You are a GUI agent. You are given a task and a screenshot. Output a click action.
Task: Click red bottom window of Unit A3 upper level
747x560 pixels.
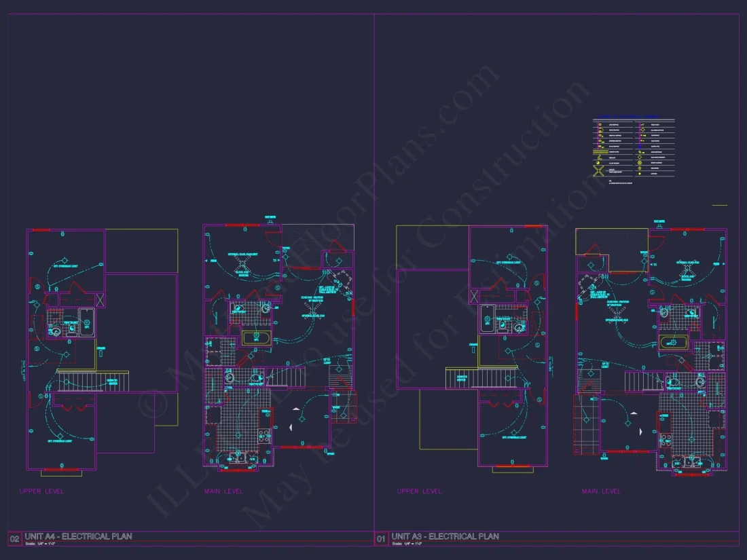513,465
